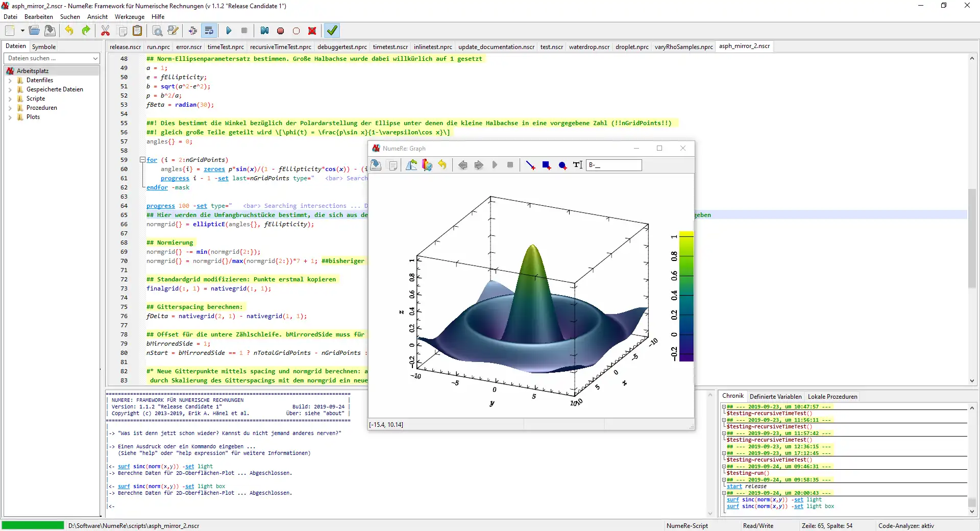
Task: Toggle the line wrap toolbar button
Action: (x=209, y=31)
